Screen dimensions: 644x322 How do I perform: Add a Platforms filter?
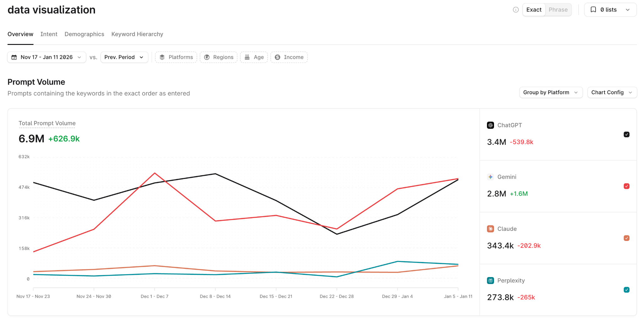pos(176,57)
